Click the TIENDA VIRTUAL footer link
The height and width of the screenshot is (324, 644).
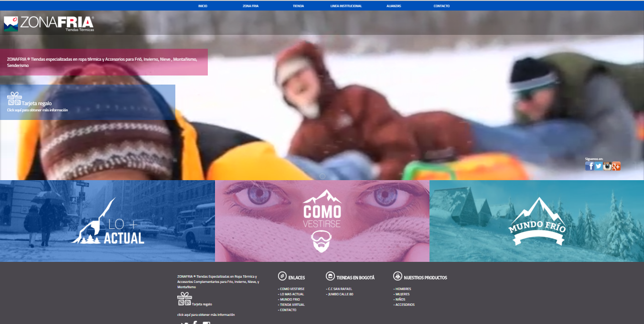[x=292, y=305]
